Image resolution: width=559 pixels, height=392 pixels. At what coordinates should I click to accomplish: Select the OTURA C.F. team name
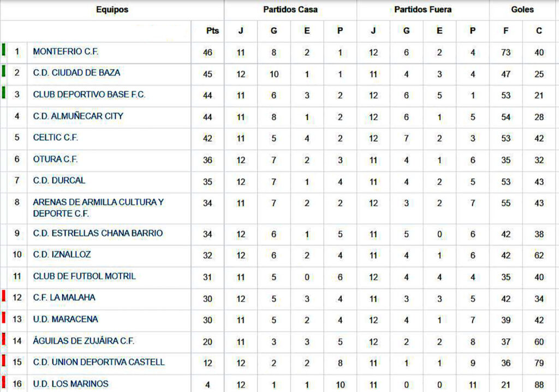point(55,159)
